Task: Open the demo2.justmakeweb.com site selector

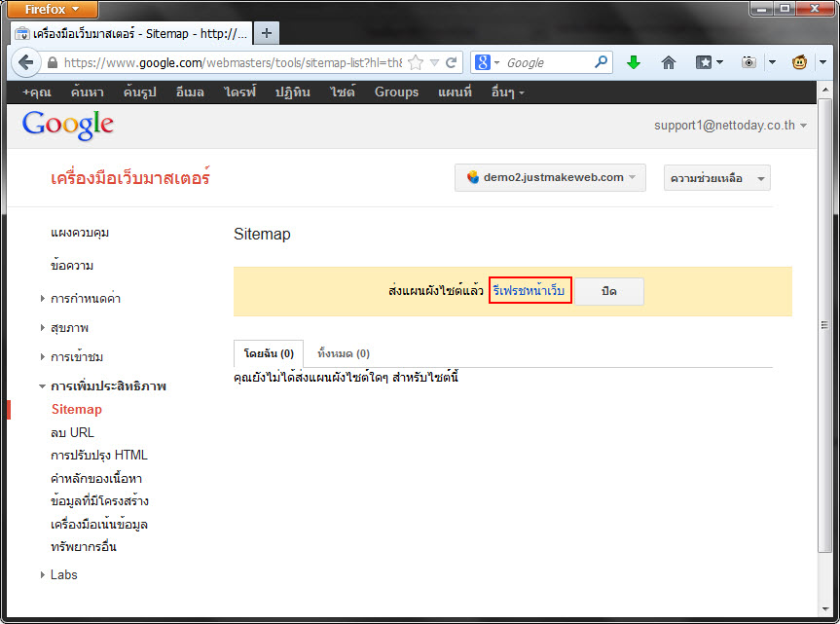Action: pos(550,177)
